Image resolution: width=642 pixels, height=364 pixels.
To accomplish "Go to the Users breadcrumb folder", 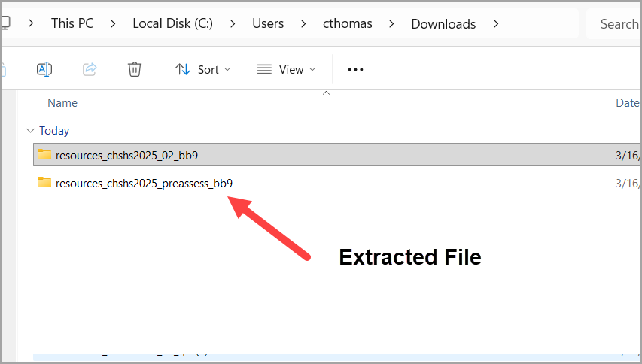I will tap(268, 23).
